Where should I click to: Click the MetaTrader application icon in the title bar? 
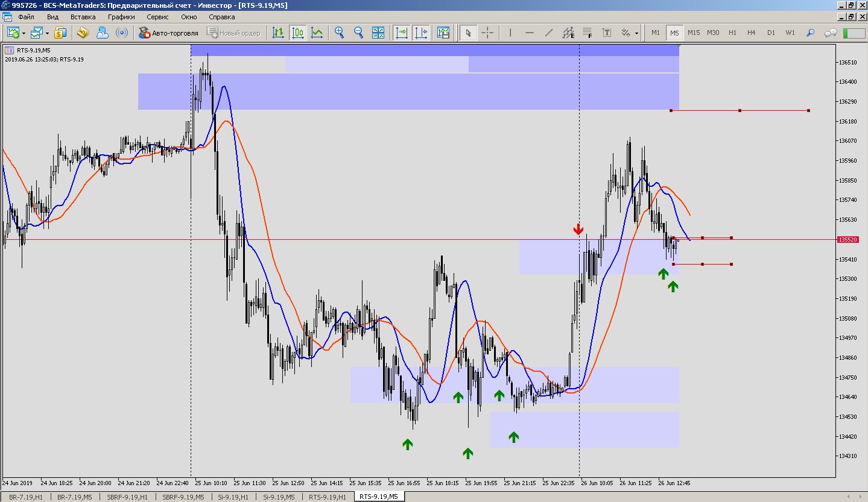pos(6,5)
